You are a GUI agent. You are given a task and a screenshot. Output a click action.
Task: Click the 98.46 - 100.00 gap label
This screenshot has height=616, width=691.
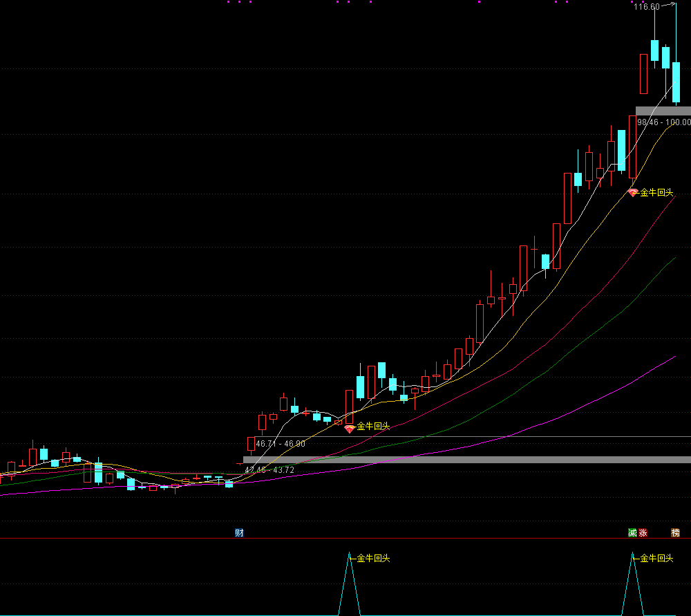click(663, 122)
